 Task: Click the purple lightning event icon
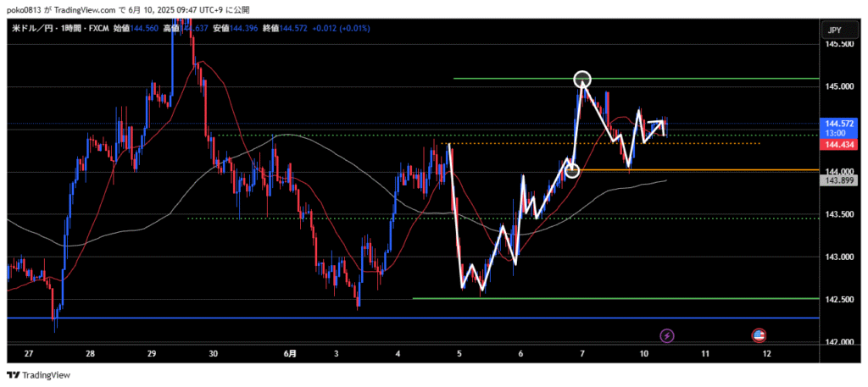[x=667, y=335]
